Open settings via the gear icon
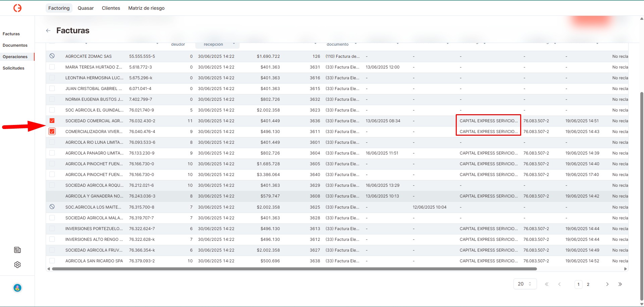 click(17, 265)
